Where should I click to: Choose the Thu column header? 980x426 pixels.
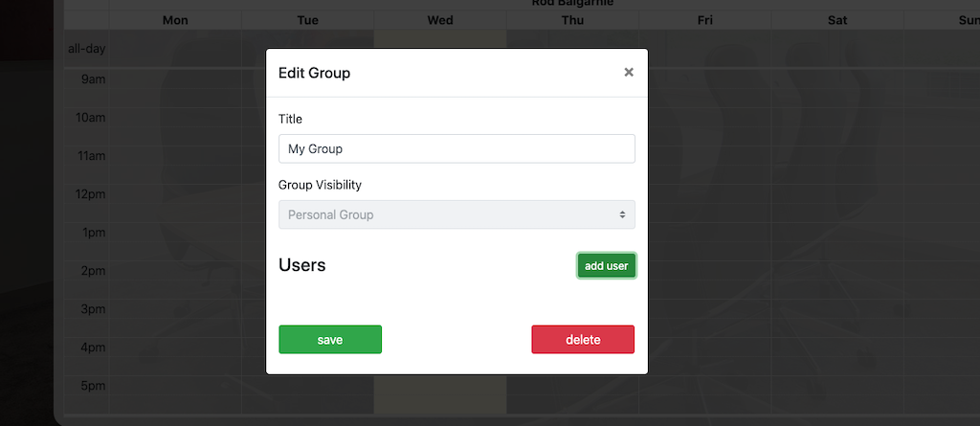(x=572, y=20)
